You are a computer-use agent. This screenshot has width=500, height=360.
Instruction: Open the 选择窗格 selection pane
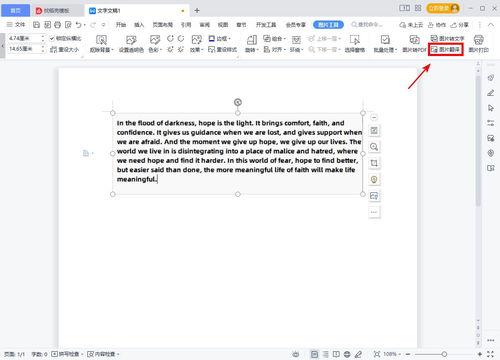coord(355,44)
